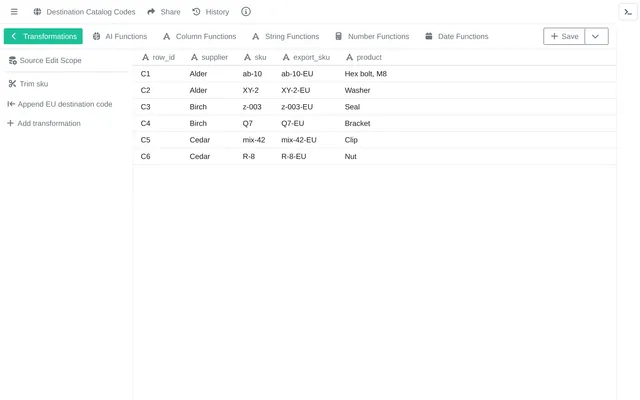Image resolution: width=640 pixels, height=400 pixels.
Task: Select Birch supplier in row C3
Action: (198, 107)
